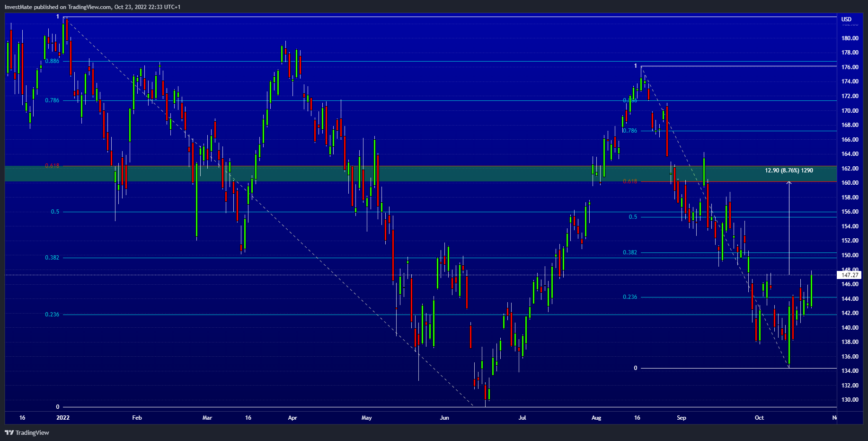Click the left Fibonacci 0.5 level label
Image resolution: width=868 pixels, height=441 pixels.
55,212
